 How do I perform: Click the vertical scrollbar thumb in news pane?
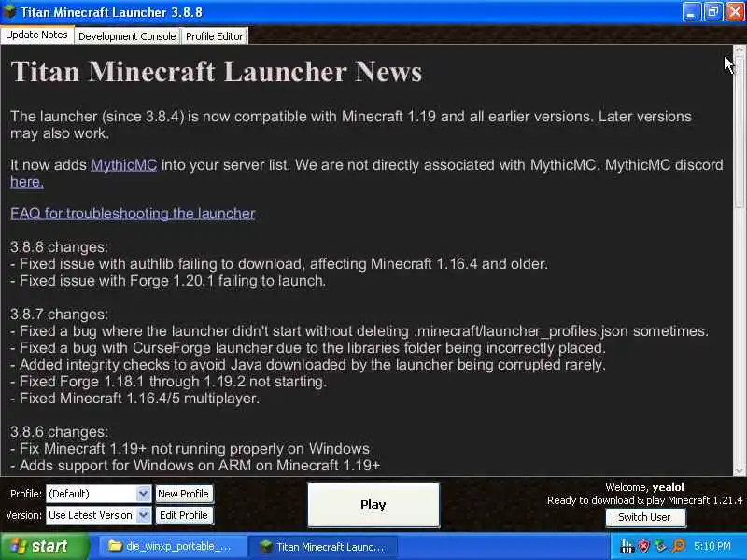tap(740, 131)
